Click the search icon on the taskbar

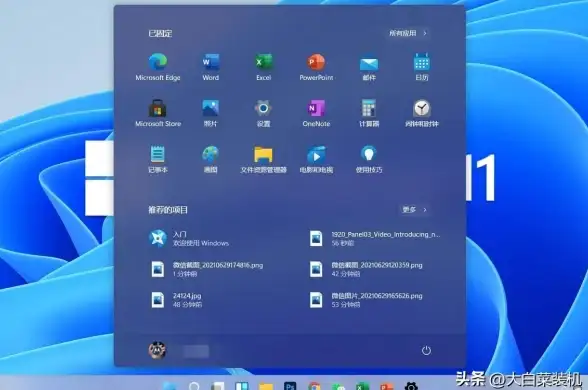194,386
